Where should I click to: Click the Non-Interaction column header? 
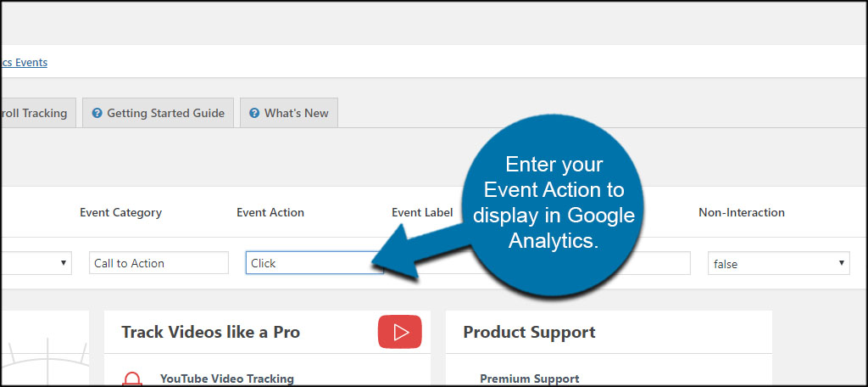click(x=741, y=212)
